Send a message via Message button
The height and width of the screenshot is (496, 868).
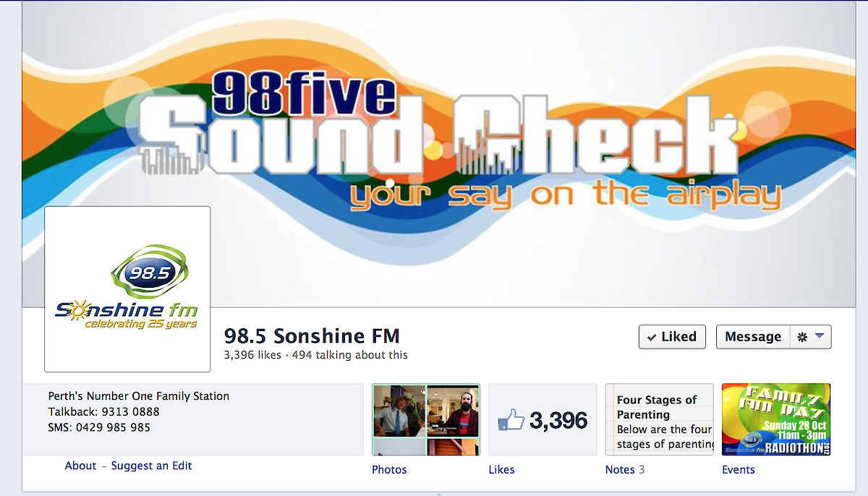(753, 337)
